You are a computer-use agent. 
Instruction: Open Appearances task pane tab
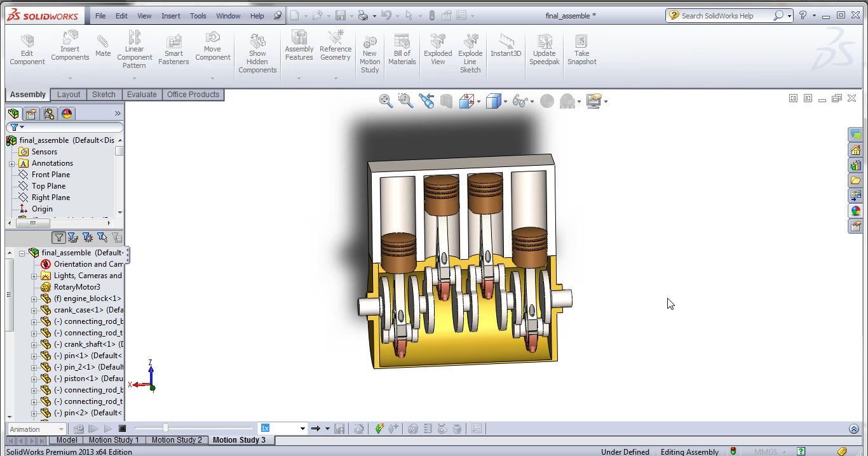(855, 211)
